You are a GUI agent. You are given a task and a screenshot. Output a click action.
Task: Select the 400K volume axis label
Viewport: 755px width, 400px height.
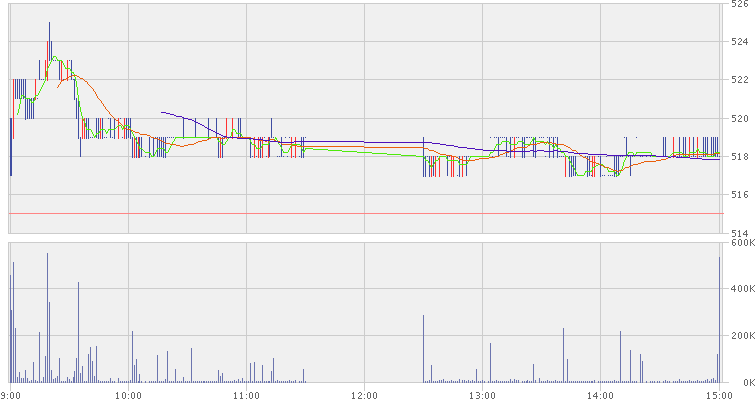pos(741,289)
